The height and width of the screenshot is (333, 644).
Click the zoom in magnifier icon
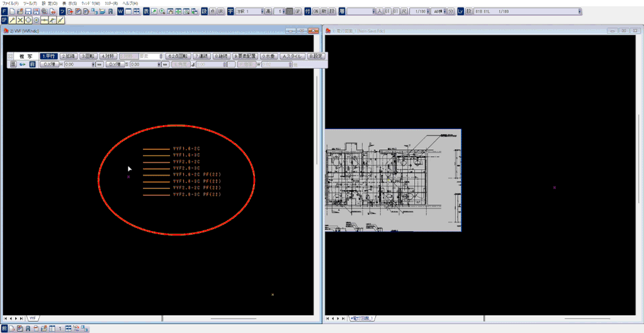162,11
